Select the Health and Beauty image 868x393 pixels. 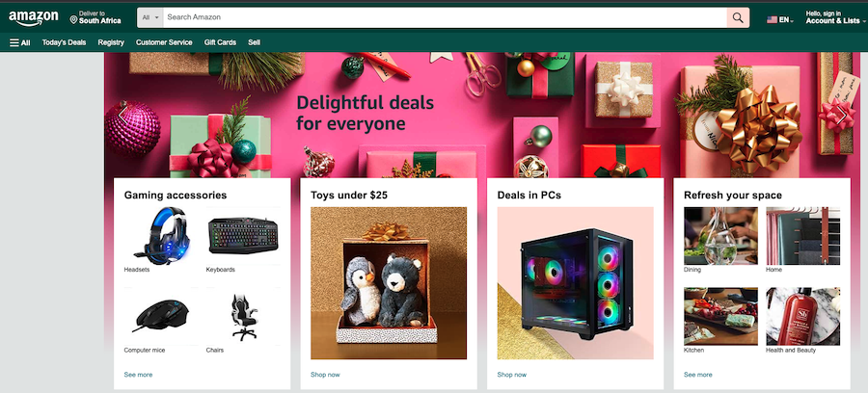pyautogui.click(x=802, y=316)
